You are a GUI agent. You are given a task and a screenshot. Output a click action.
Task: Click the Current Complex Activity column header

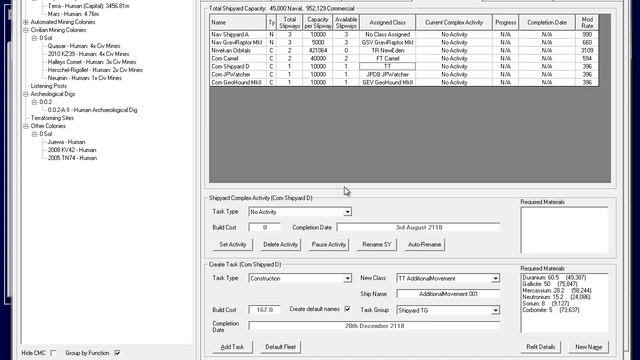[x=454, y=22]
